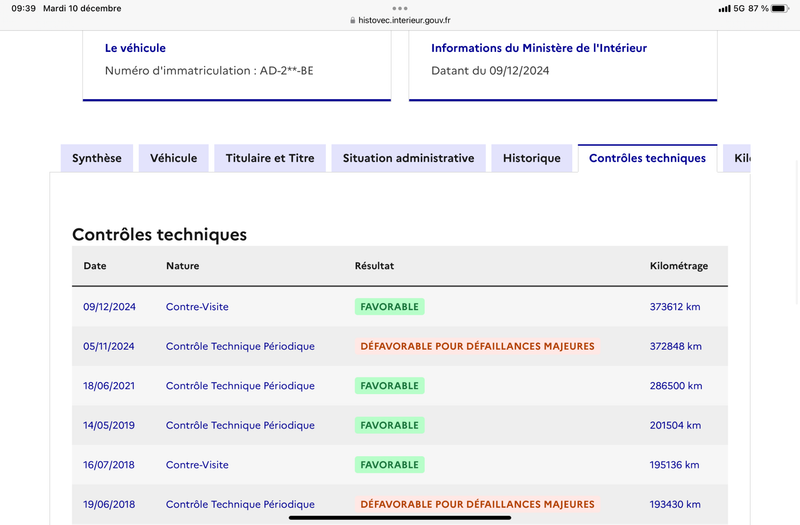Select the Situation administrative tab

pos(409,158)
